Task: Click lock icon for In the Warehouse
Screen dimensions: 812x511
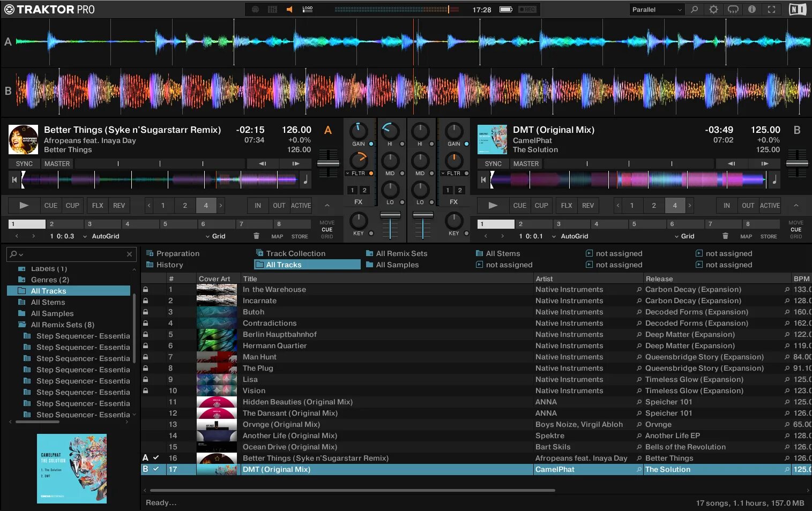Action: [145, 289]
